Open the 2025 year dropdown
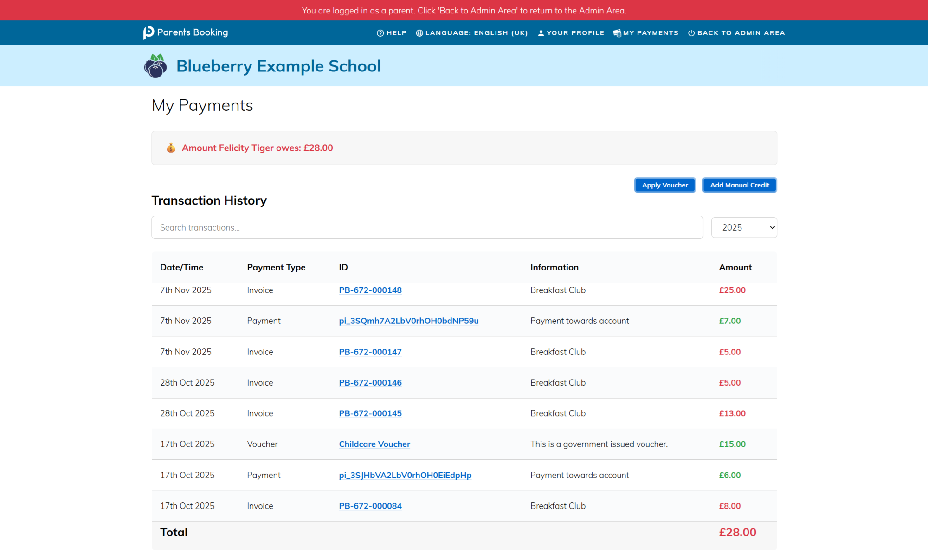928x560 pixels. (x=744, y=227)
